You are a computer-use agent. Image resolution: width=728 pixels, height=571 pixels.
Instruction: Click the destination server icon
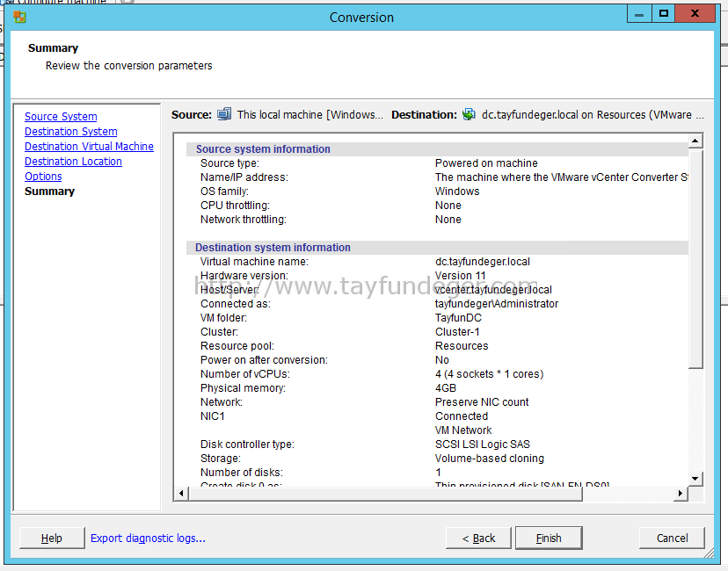(x=469, y=114)
